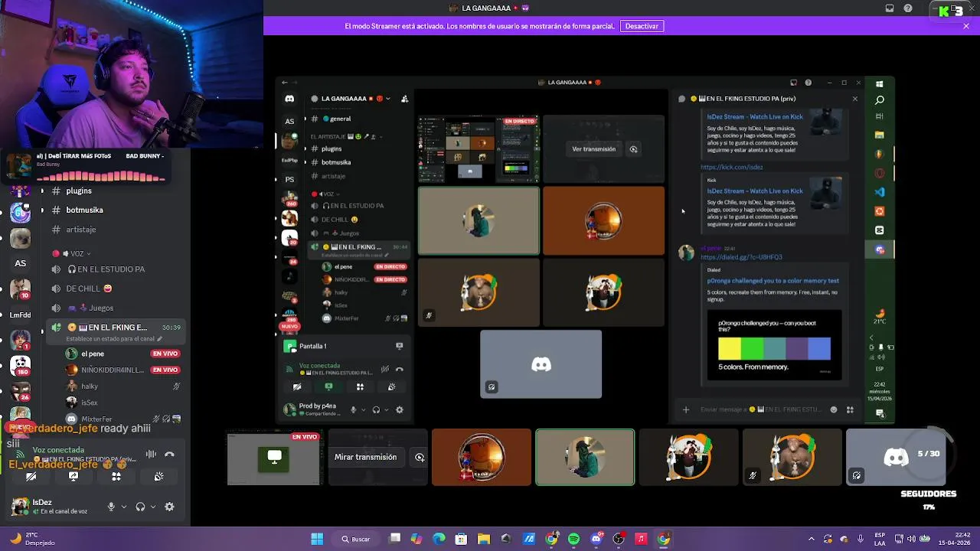Screen dimensions: 980x551
Task: Expand headphone options arrow in IsDez panel
Action: 153,507
